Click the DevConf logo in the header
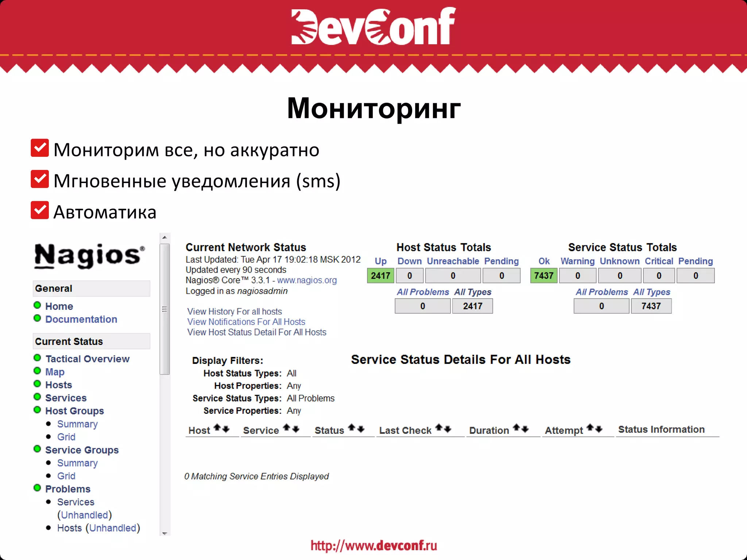This screenshot has width=747, height=560. pos(373,26)
